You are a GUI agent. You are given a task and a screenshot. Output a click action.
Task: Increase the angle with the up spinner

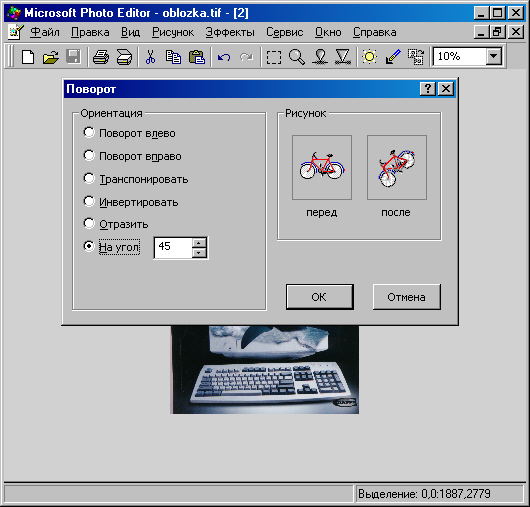(x=199, y=243)
